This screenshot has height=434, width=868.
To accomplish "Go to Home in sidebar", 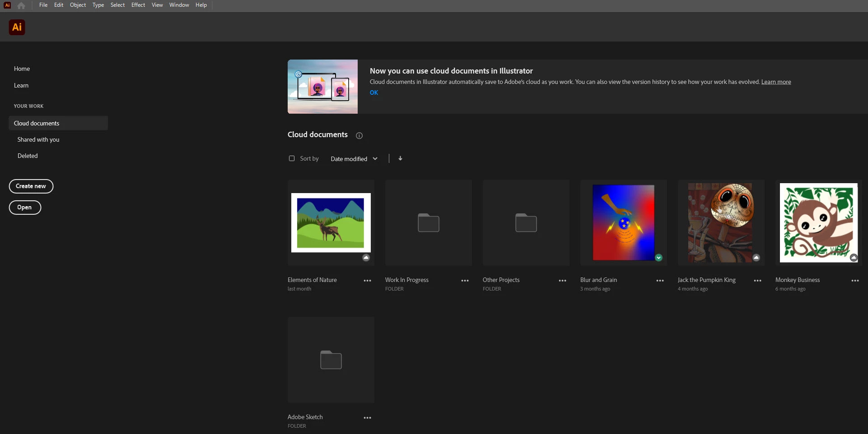I will click(x=22, y=69).
